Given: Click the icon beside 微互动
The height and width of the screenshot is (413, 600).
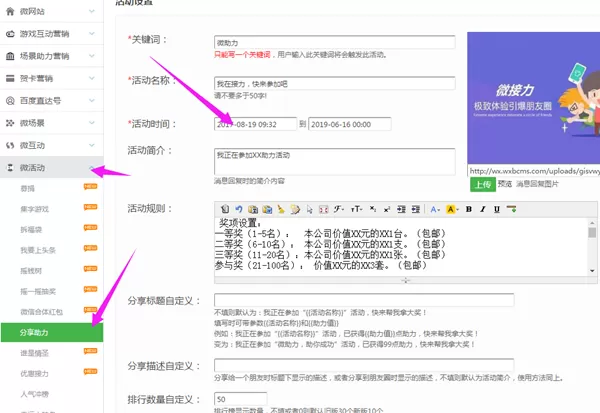Looking at the screenshot, I should pos(10,145).
